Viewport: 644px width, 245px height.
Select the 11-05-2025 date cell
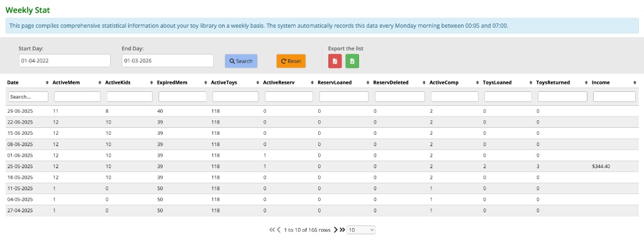[20, 189]
